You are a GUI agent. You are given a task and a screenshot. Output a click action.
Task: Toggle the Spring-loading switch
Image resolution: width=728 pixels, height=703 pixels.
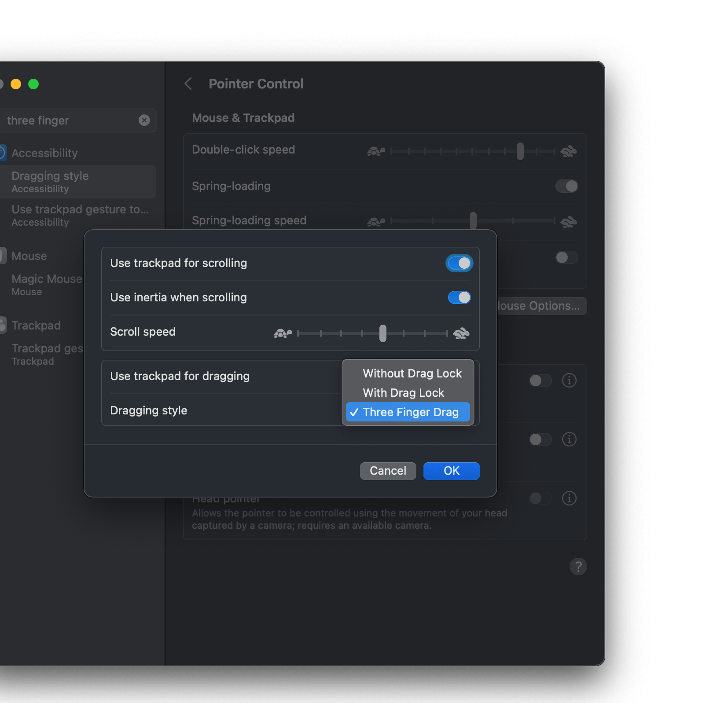(566, 186)
